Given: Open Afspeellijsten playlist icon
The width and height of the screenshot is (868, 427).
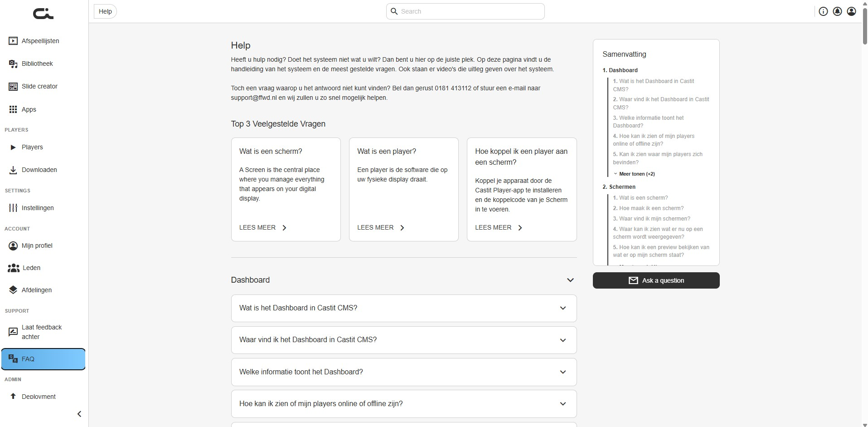Looking at the screenshot, I should point(13,41).
